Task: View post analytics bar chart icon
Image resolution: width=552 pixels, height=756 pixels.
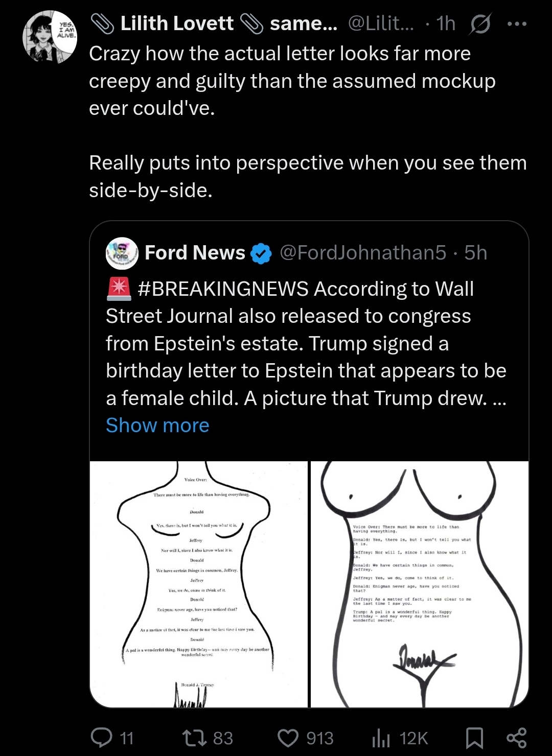Action: [381, 738]
